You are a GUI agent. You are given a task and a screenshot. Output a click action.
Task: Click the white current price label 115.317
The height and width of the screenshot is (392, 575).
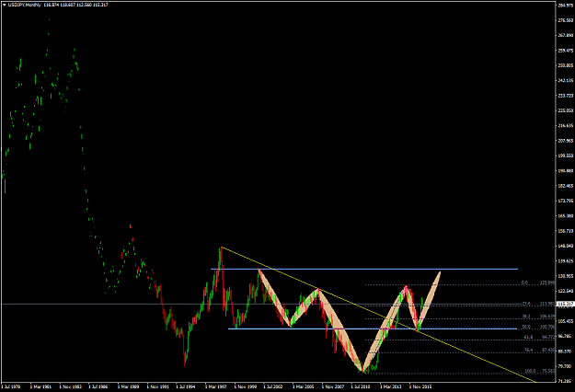coord(565,304)
